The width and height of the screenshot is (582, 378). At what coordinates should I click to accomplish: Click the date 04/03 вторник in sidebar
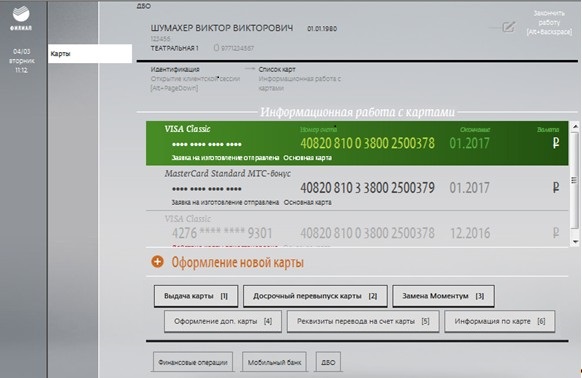(22, 56)
